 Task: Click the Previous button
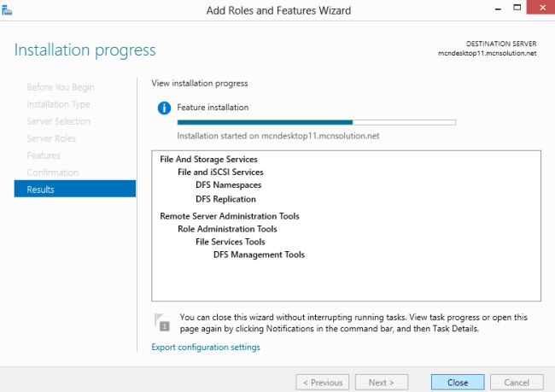click(323, 383)
